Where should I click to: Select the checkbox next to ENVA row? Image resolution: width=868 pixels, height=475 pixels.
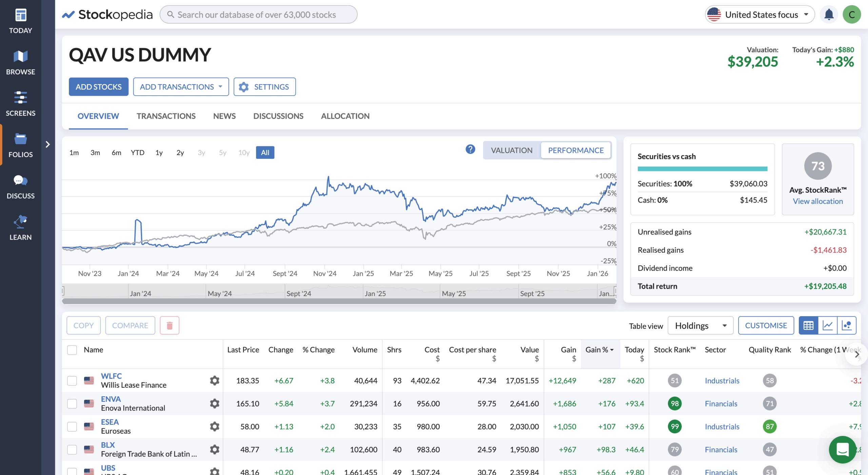tap(72, 403)
